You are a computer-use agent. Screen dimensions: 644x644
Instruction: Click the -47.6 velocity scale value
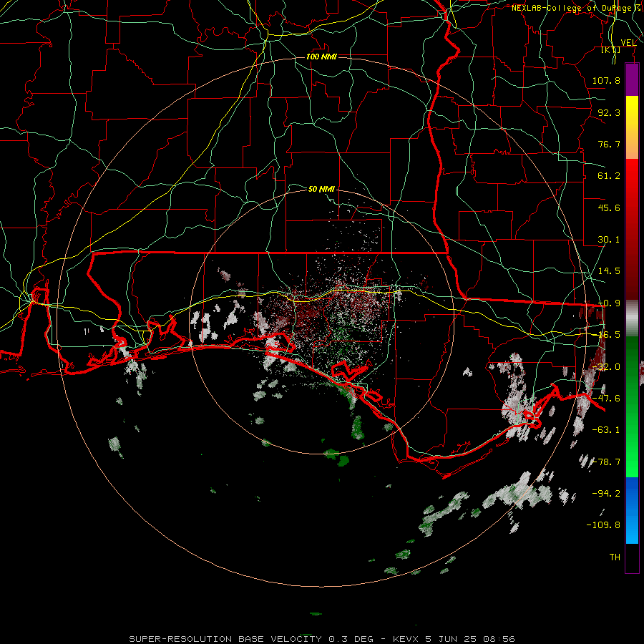[606, 399]
